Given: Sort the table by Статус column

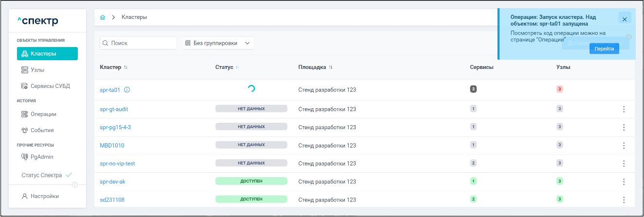Looking at the screenshot, I should click(x=237, y=67).
